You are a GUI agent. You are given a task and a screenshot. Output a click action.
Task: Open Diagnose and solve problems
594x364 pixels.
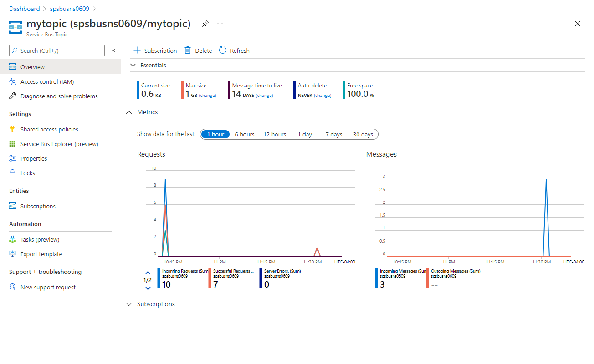pos(60,96)
